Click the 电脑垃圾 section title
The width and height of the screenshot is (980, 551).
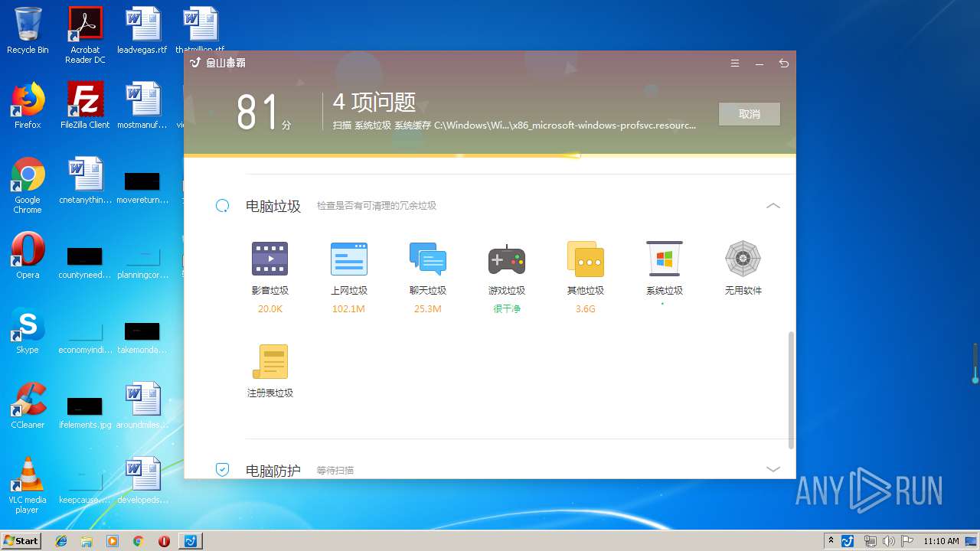pos(273,206)
